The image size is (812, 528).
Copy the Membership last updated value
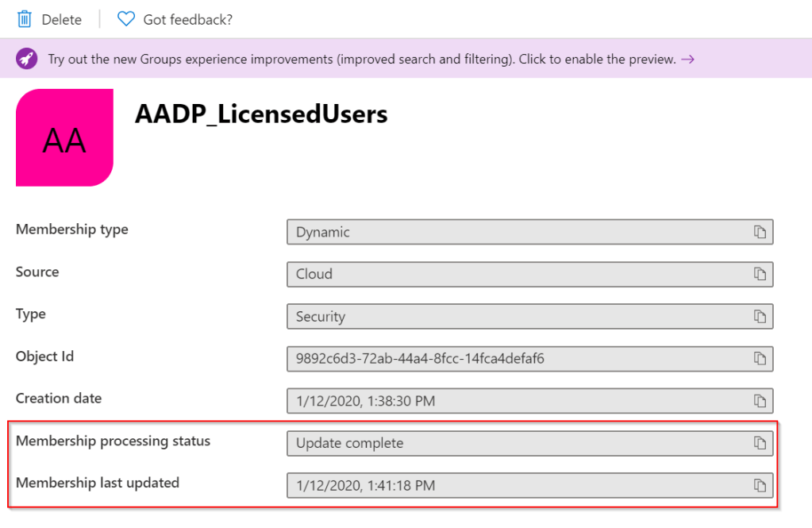coord(760,484)
